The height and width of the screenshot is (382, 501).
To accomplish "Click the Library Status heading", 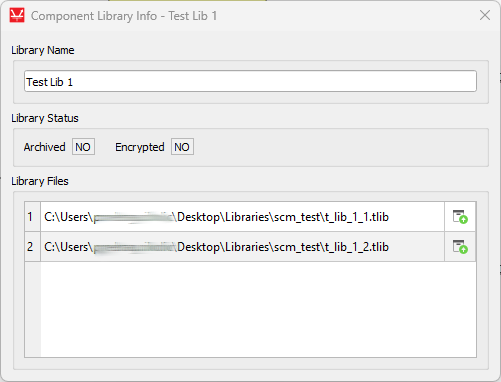I will [x=45, y=118].
